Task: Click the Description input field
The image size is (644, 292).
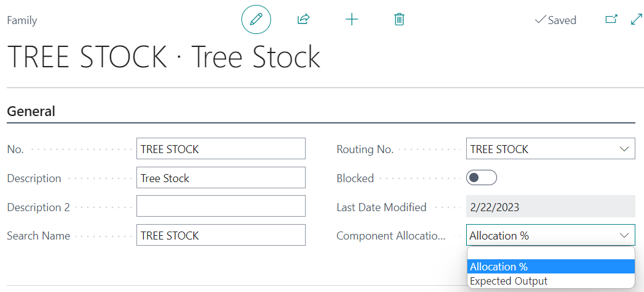Action: point(221,177)
